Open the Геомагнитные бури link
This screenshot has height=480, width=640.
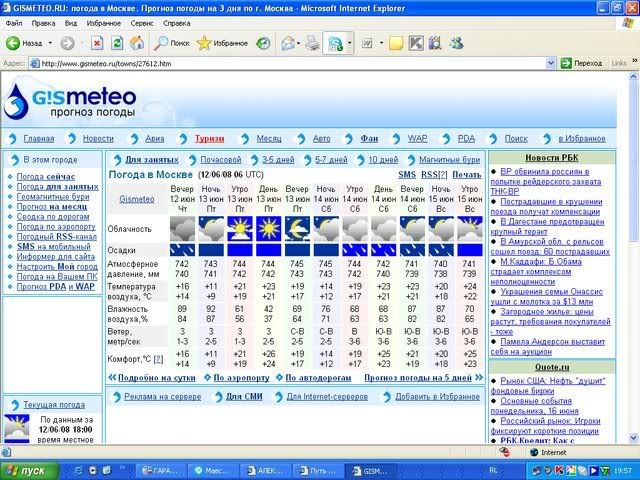coord(53,197)
